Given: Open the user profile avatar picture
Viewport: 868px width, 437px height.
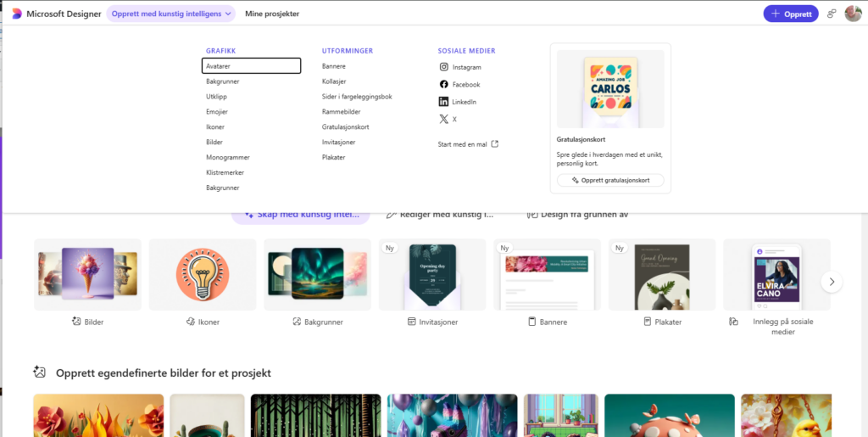Looking at the screenshot, I should pos(853,14).
